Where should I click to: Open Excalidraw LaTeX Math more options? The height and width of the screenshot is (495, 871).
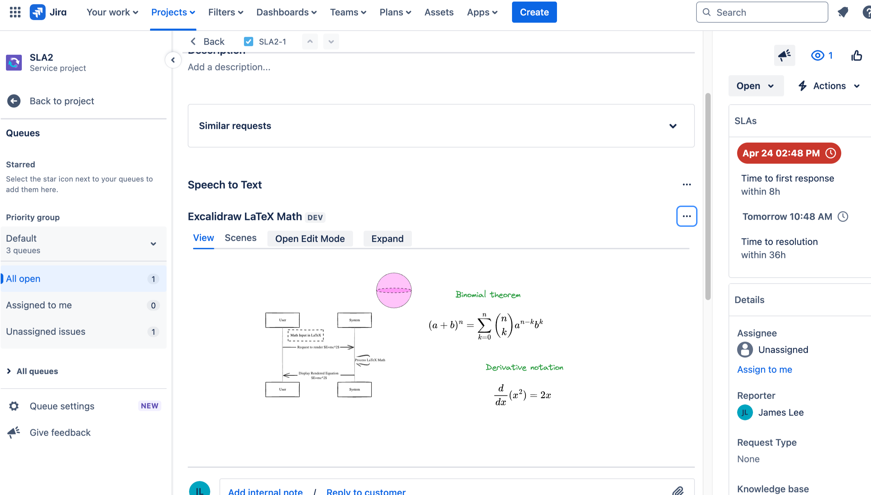click(687, 216)
